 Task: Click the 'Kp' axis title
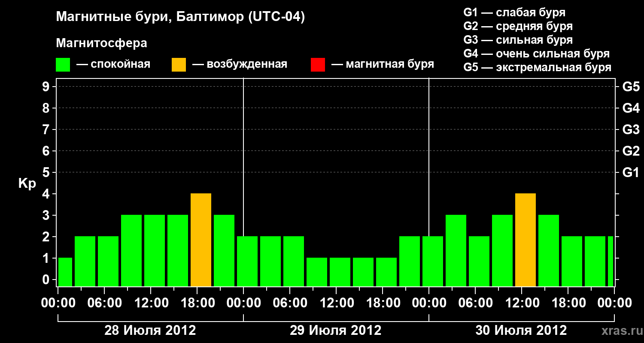pyautogui.click(x=27, y=183)
